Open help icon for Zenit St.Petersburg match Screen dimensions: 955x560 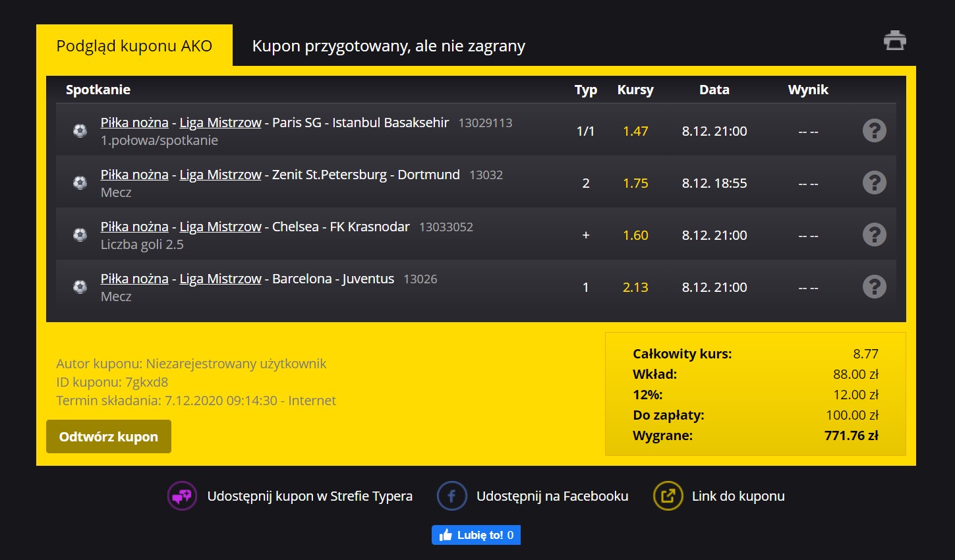tap(875, 182)
